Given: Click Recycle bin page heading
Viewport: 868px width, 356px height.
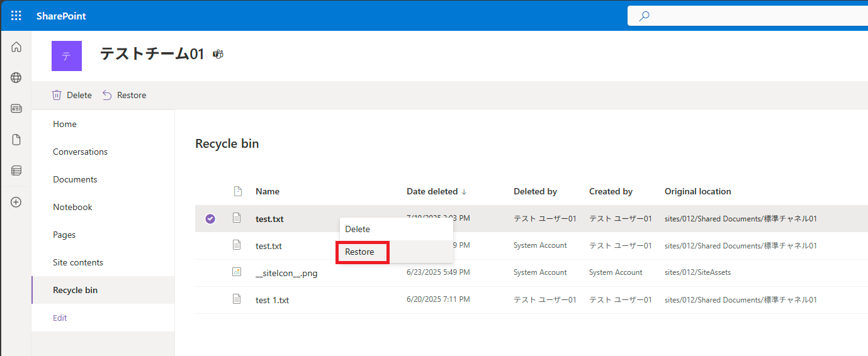Looking at the screenshot, I should (227, 143).
